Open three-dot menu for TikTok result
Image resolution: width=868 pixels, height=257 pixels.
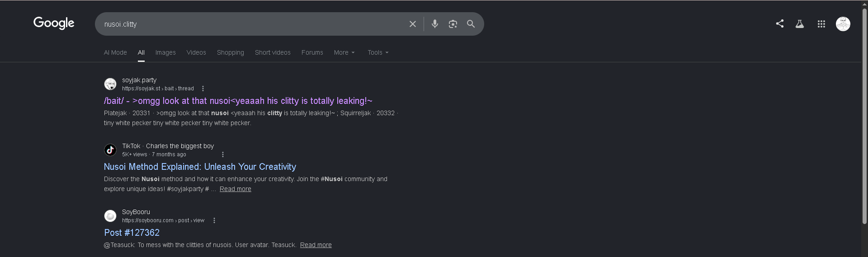tap(223, 154)
